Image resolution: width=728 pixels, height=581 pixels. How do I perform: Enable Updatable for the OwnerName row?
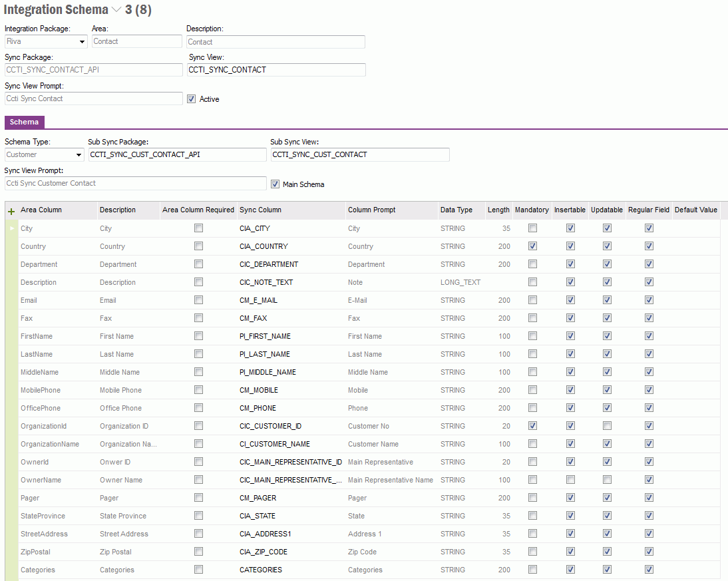(x=606, y=479)
